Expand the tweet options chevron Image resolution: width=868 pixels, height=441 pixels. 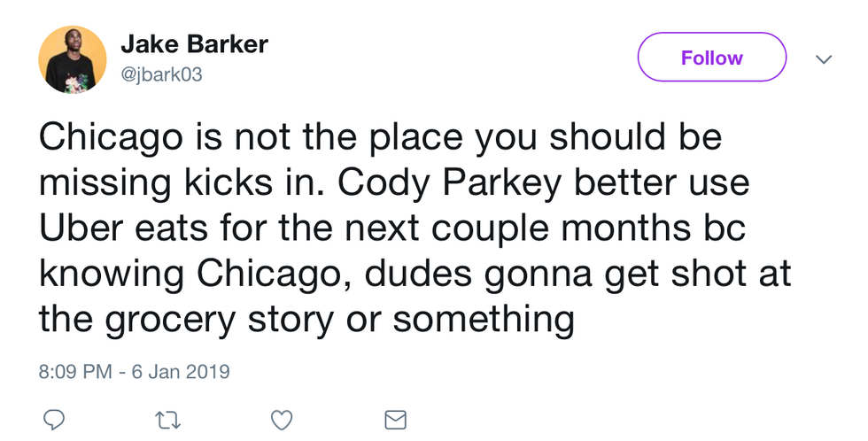coord(823,59)
